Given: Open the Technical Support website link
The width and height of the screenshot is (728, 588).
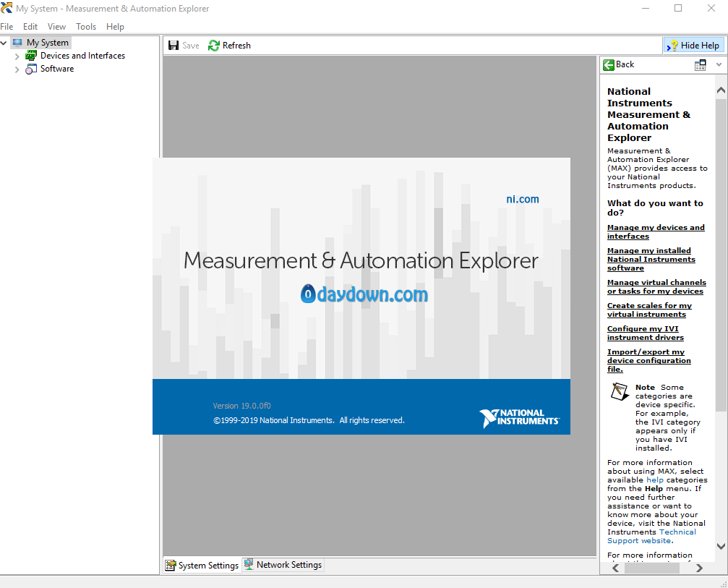Looking at the screenshot, I should (652, 537).
